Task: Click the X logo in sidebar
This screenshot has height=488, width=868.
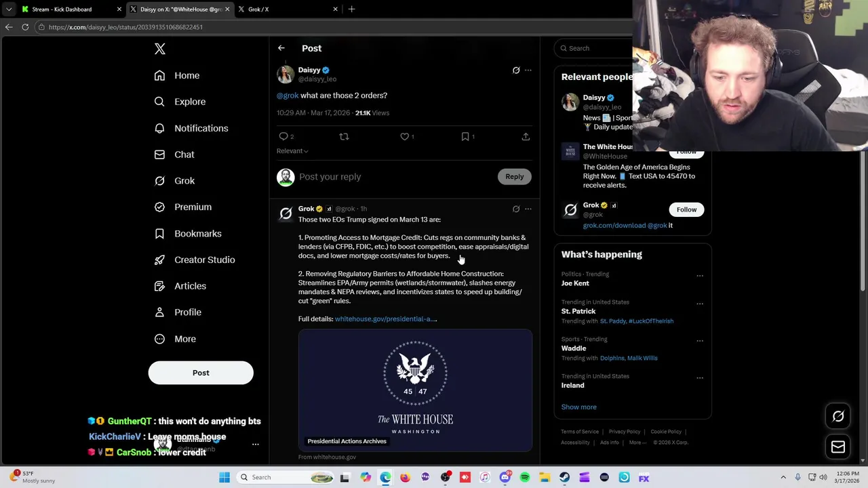Action: (x=160, y=49)
